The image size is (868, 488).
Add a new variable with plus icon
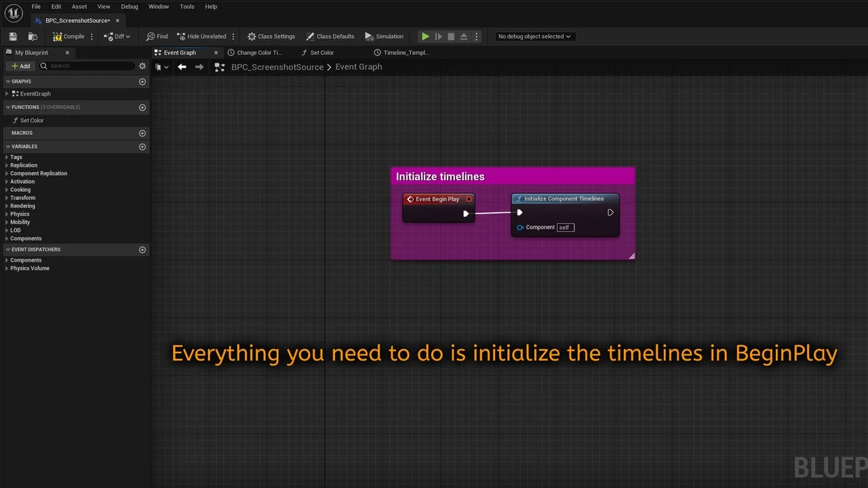click(x=142, y=146)
